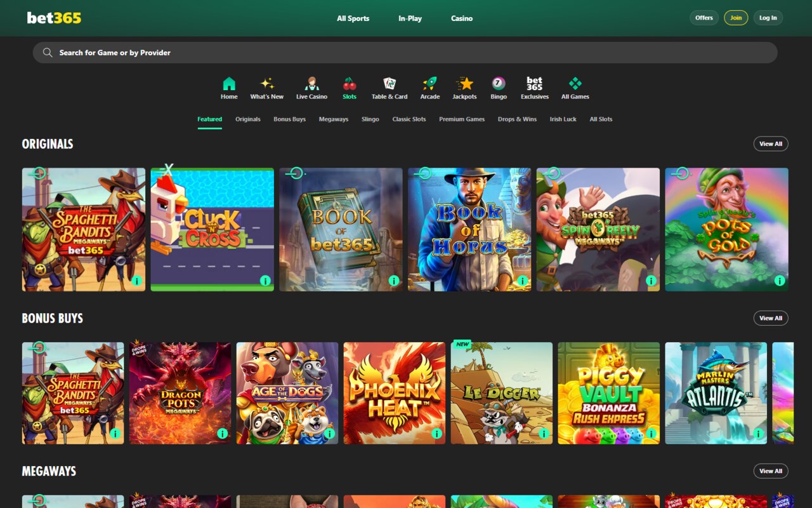View All Megaways games
This screenshot has height=508, width=812.
click(x=771, y=471)
